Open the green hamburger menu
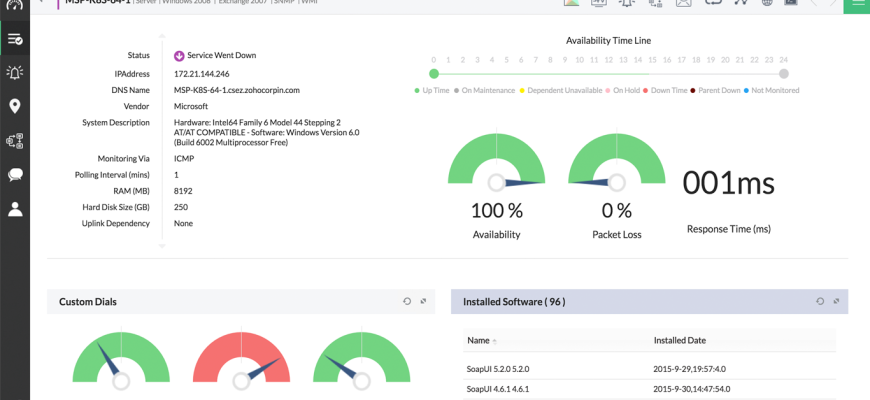The height and width of the screenshot is (400, 870). 857,4
